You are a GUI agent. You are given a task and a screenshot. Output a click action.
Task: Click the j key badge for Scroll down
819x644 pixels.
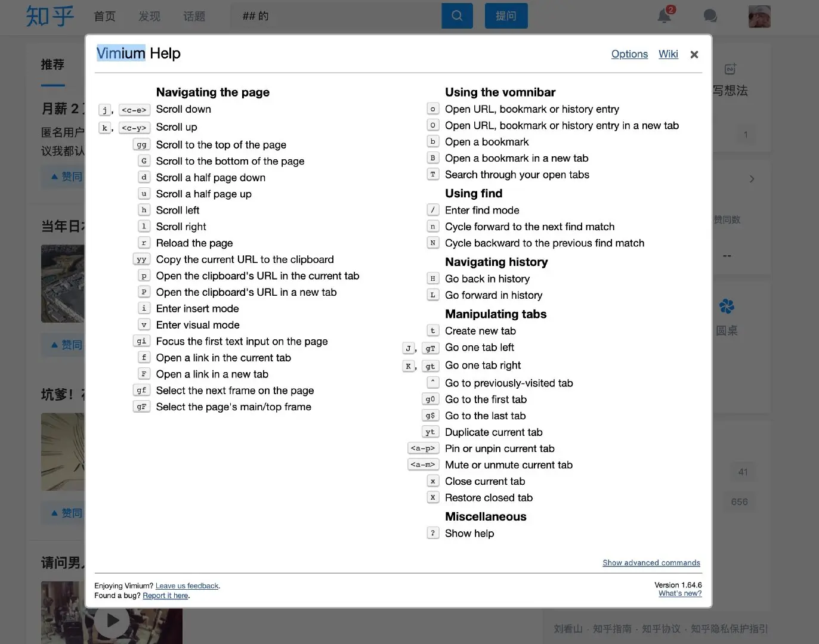point(104,110)
